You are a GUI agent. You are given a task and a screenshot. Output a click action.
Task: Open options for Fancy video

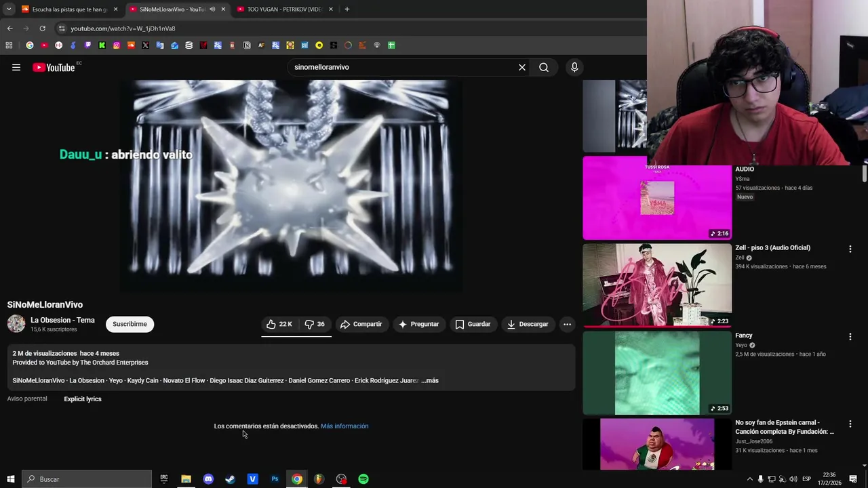[x=850, y=336]
